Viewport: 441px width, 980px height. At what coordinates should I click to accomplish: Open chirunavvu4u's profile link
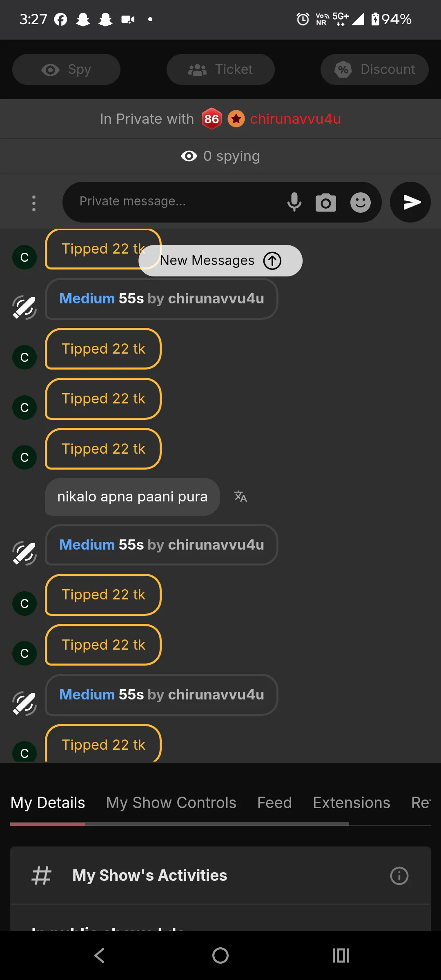click(295, 119)
